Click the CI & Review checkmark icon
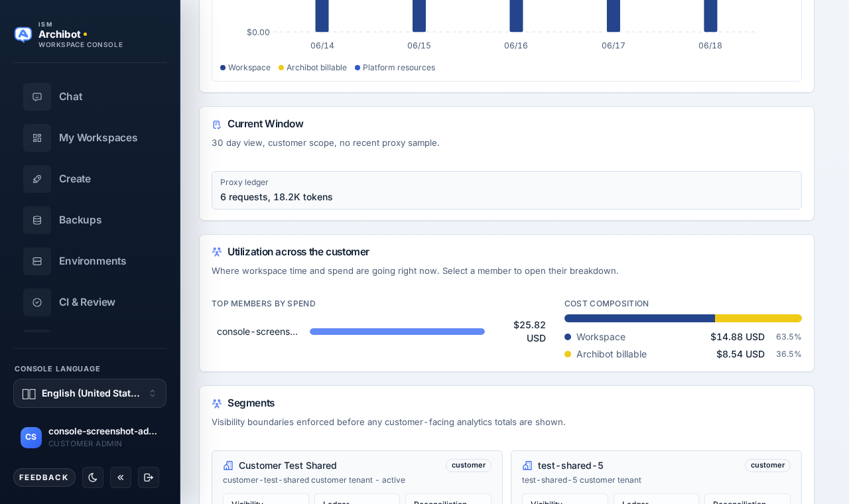This screenshot has width=849, height=504. click(37, 302)
